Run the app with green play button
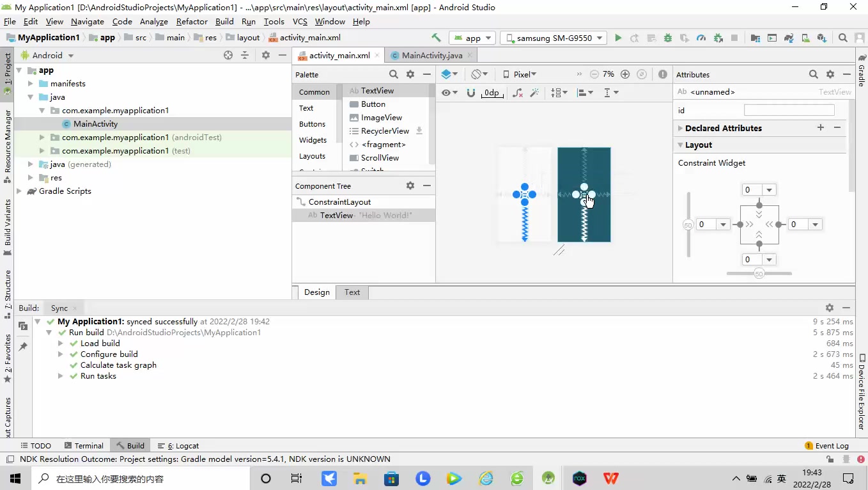The image size is (868, 490). (618, 38)
